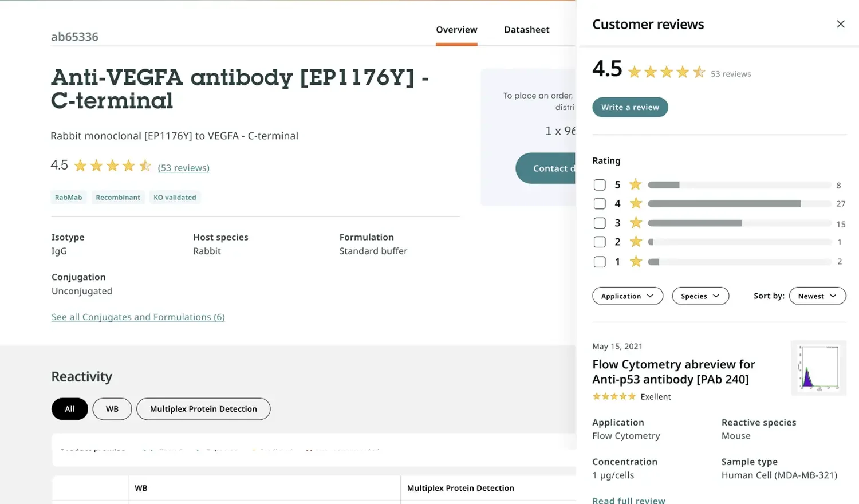Click the star icon beside the 5 rating
The width and height of the screenshot is (859, 504).
coord(635,184)
